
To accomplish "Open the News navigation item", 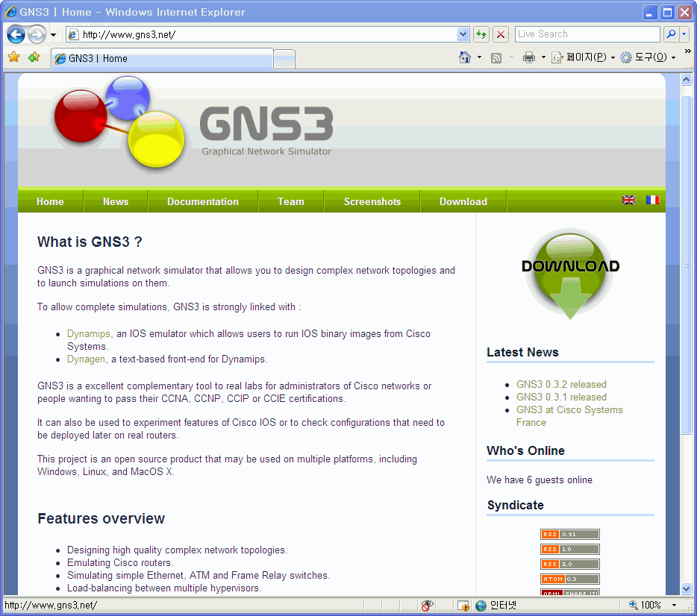I will (x=116, y=201).
